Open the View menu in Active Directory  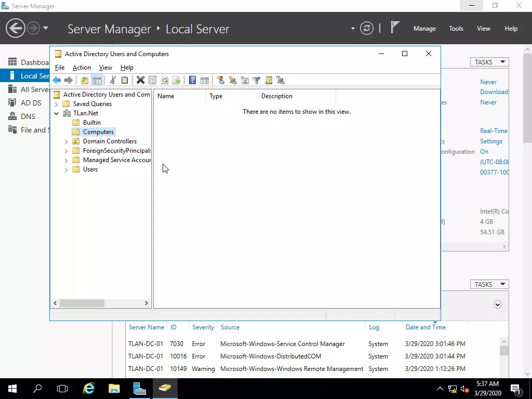point(105,68)
